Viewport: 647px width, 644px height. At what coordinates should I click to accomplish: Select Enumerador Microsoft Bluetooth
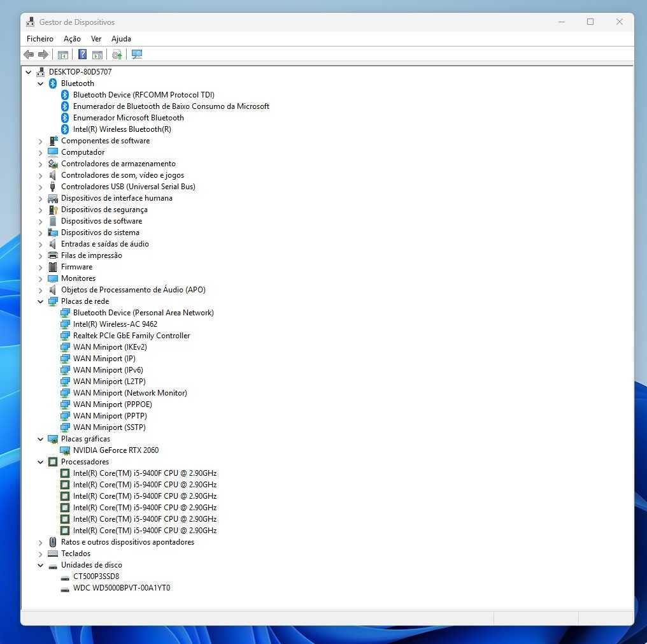pos(129,118)
